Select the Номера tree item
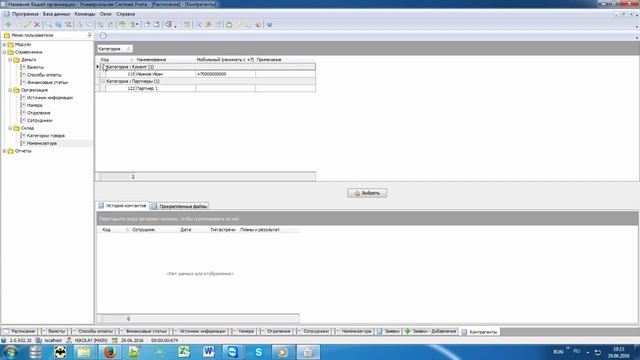The width and height of the screenshot is (640, 360). click(35, 105)
